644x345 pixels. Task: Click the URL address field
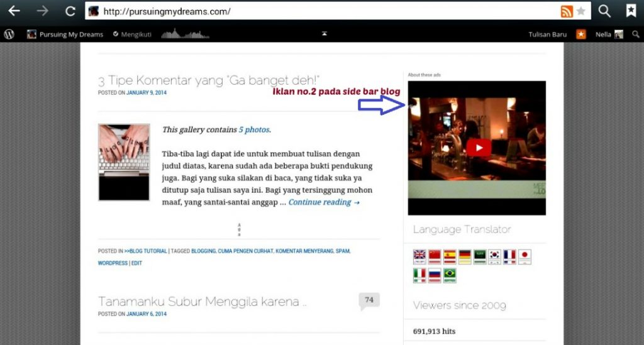click(x=327, y=11)
